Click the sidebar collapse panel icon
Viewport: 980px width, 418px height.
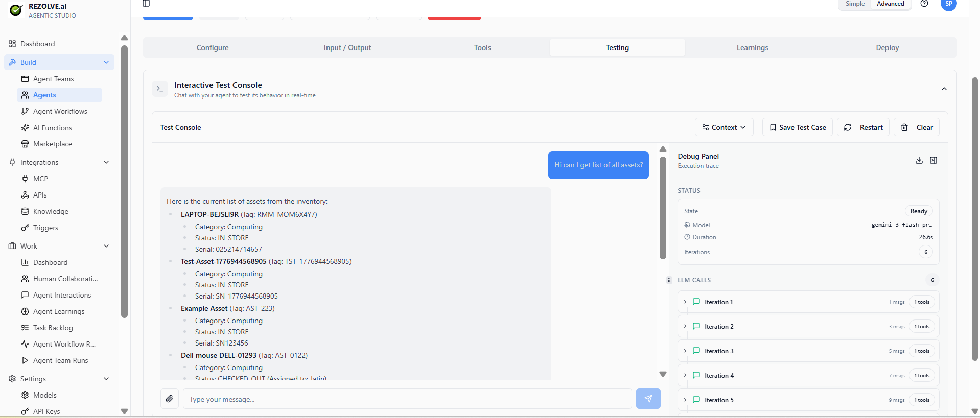tap(146, 4)
